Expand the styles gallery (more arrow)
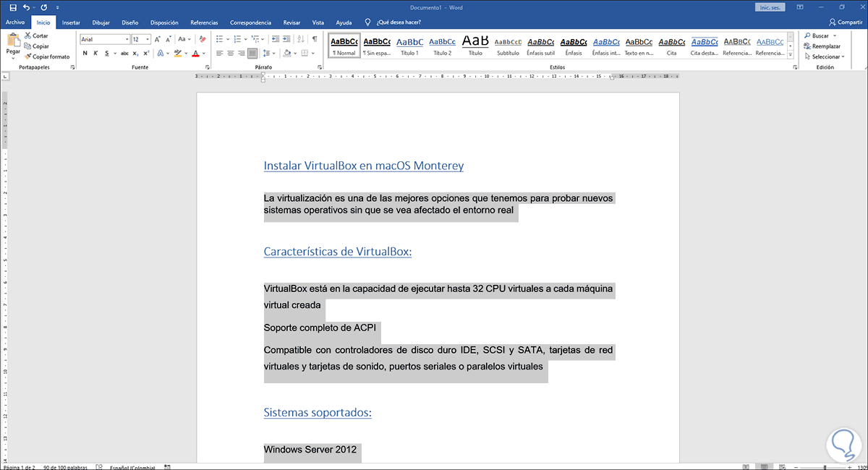 coord(791,56)
